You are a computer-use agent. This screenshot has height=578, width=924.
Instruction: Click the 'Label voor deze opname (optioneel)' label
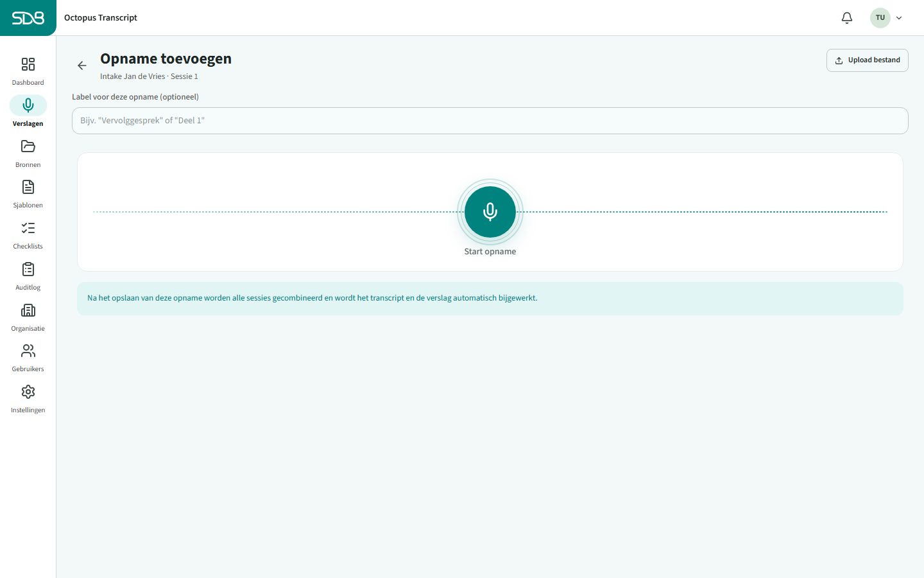tap(135, 97)
